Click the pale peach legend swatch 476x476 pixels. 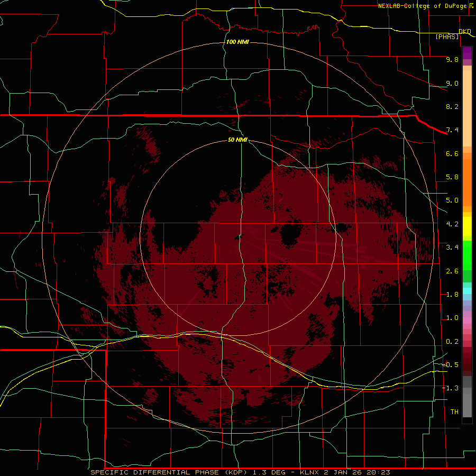pos(467,108)
